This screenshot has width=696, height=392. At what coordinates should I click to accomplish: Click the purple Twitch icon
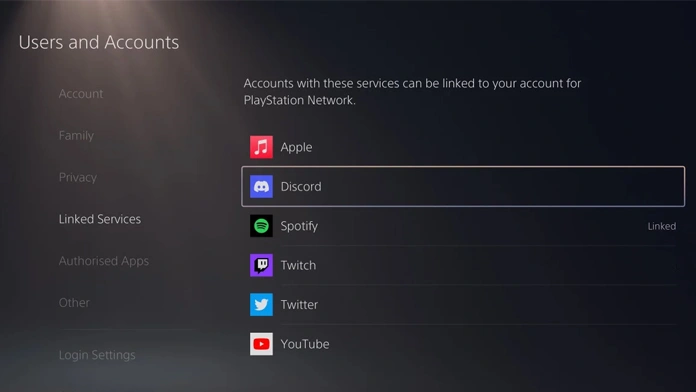(x=261, y=265)
